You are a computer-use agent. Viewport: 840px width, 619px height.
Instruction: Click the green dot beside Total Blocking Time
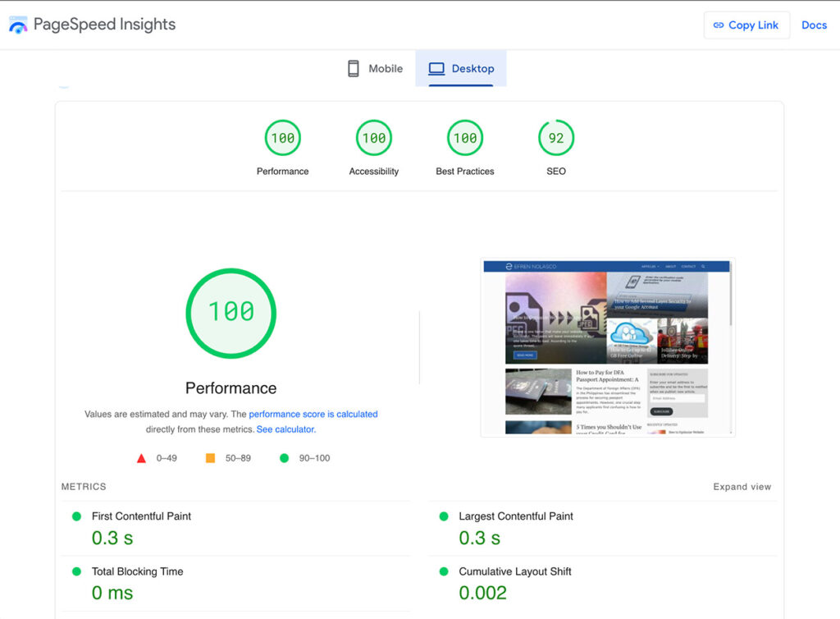click(76, 571)
